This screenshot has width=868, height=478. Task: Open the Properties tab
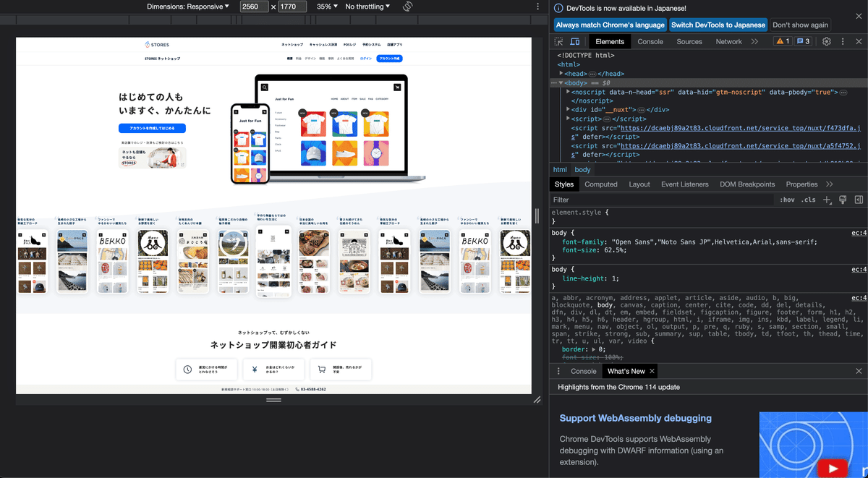coord(802,184)
